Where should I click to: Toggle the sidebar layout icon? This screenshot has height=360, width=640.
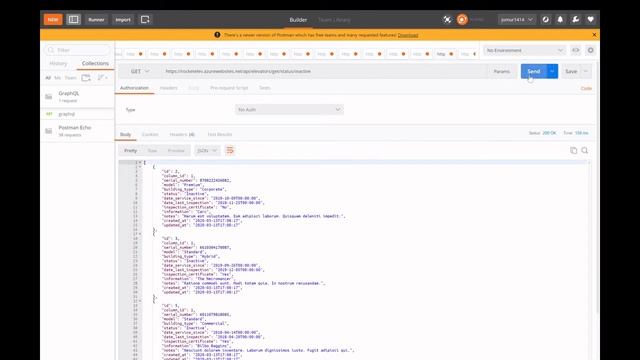73,20
